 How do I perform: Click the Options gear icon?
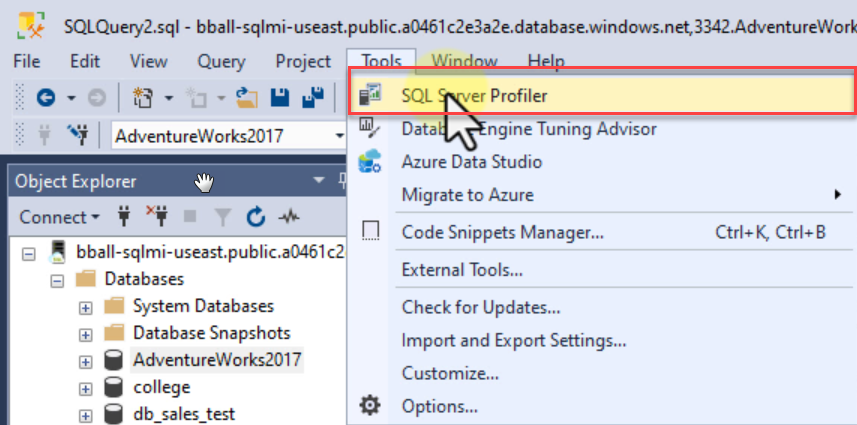tap(370, 406)
